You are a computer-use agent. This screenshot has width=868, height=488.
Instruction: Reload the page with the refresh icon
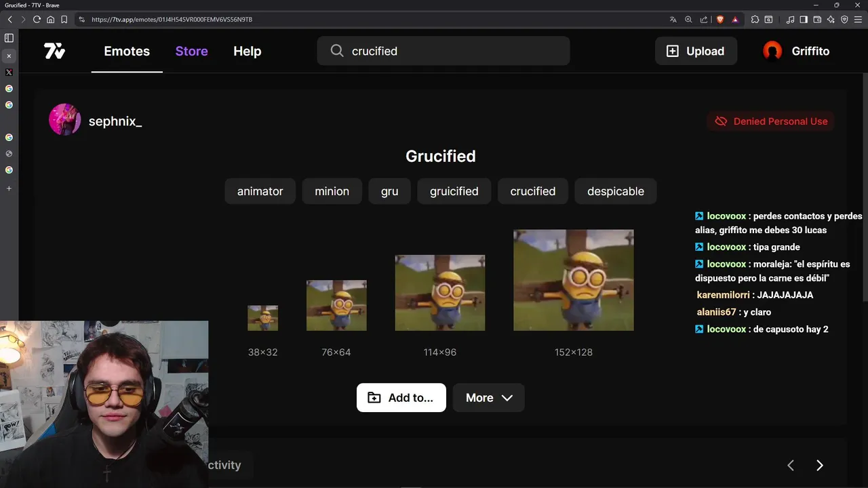coord(37,20)
